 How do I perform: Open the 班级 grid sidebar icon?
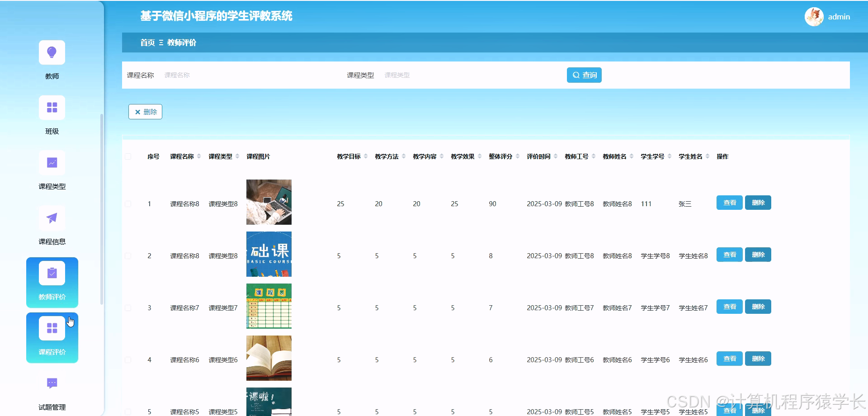(x=52, y=108)
